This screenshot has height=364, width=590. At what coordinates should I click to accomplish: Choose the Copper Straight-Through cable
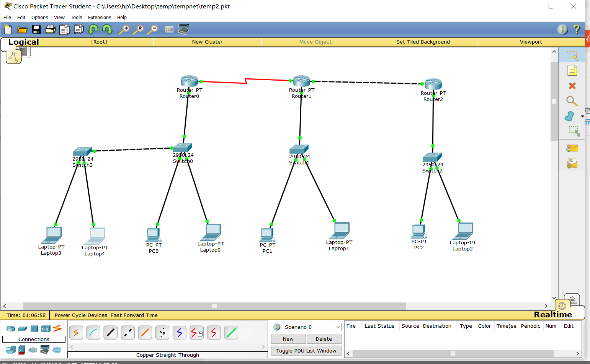tap(111, 333)
